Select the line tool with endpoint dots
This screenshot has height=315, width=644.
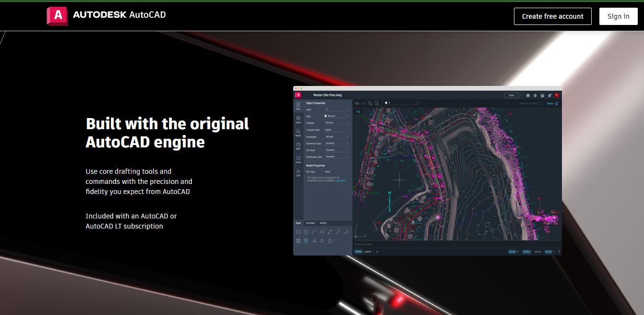(x=330, y=232)
